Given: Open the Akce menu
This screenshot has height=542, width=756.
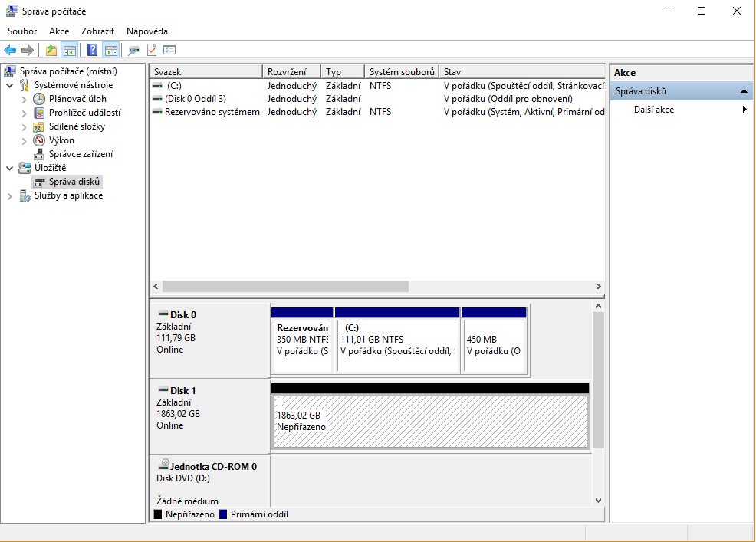Looking at the screenshot, I should [x=59, y=31].
